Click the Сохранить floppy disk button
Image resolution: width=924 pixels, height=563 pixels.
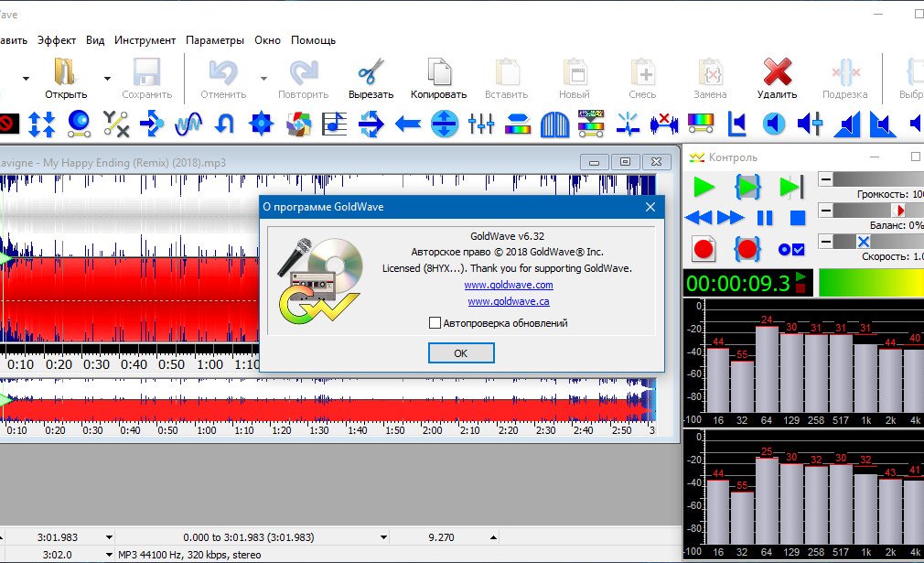pyautogui.click(x=146, y=78)
